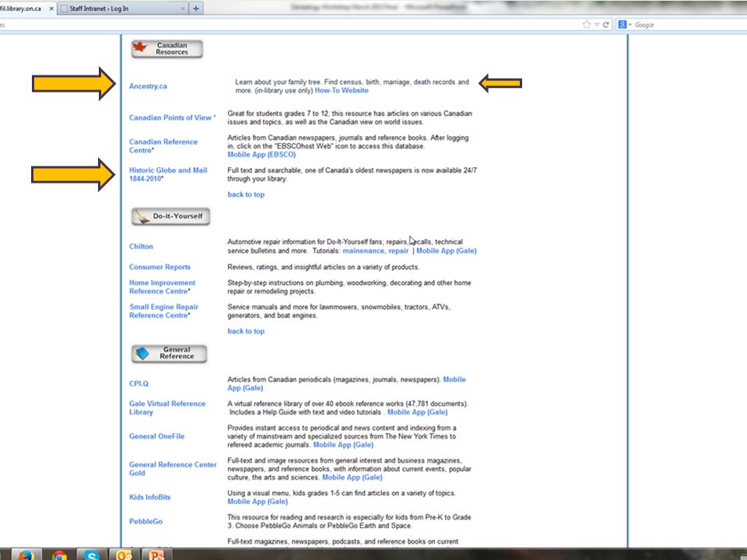Open General Reference Center Gold link

tap(173, 469)
